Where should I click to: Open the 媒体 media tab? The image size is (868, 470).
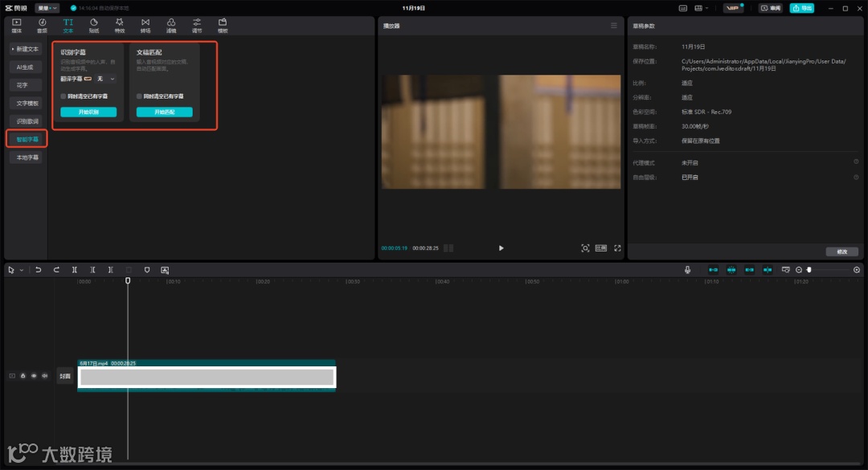coord(17,26)
